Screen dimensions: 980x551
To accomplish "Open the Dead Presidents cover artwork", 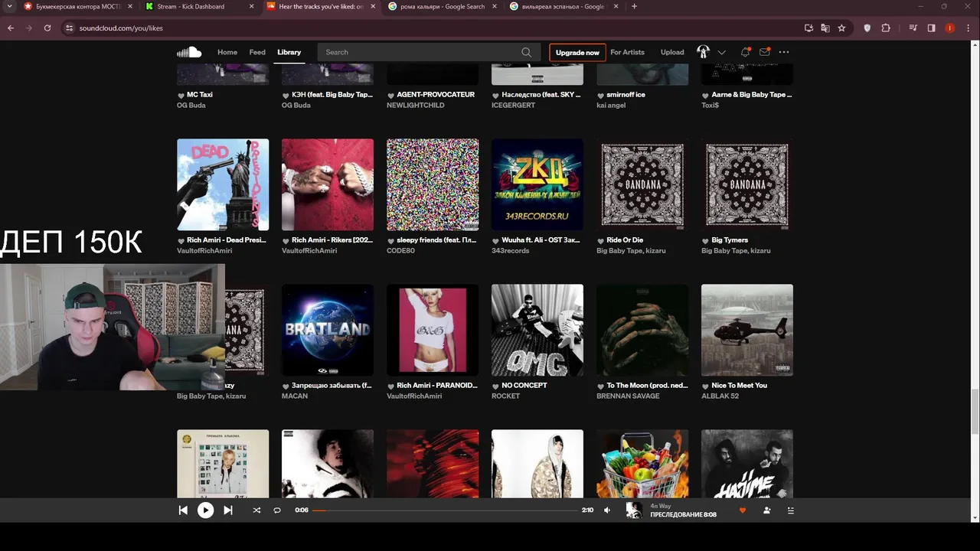I will click(223, 184).
